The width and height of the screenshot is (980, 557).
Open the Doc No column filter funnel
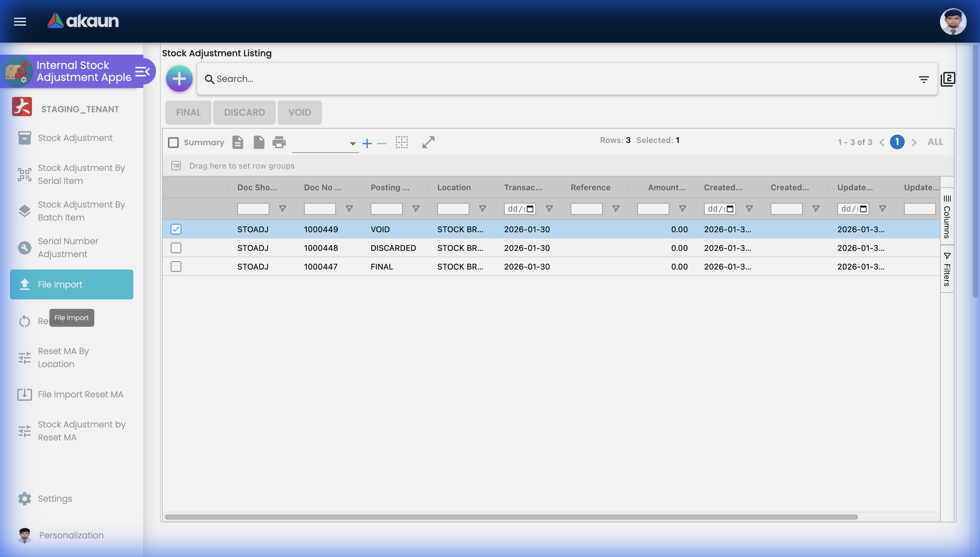(x=349, y=209)
